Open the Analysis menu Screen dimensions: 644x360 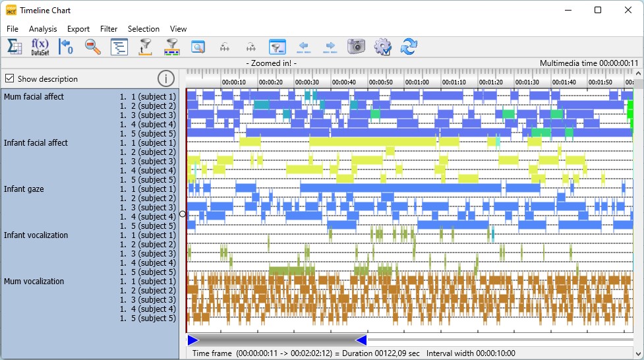[43, 29]
